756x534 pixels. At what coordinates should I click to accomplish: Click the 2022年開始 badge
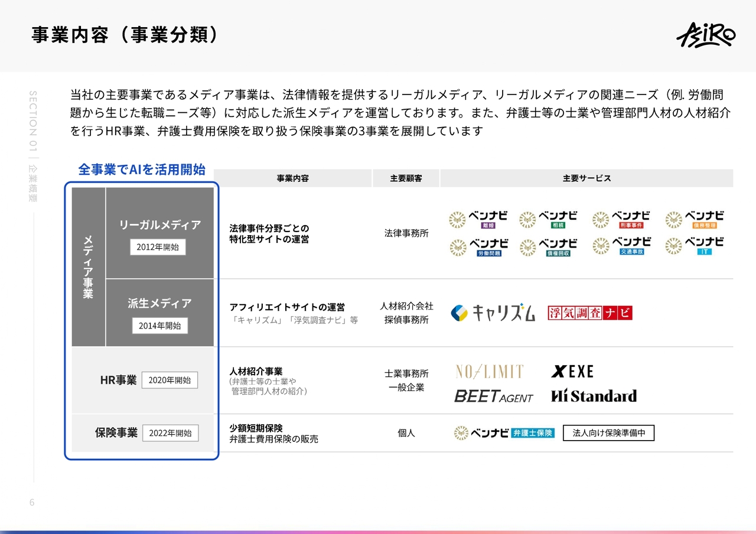point(170,433)
